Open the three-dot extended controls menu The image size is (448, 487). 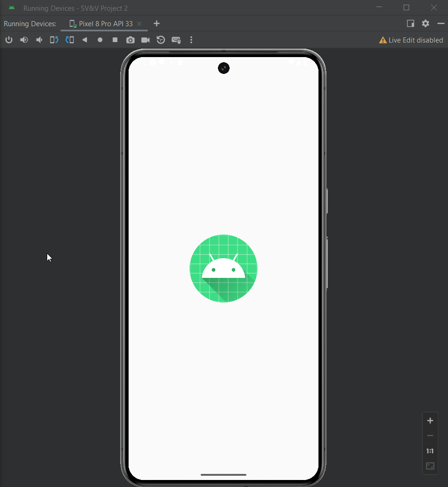pos(191,40)
